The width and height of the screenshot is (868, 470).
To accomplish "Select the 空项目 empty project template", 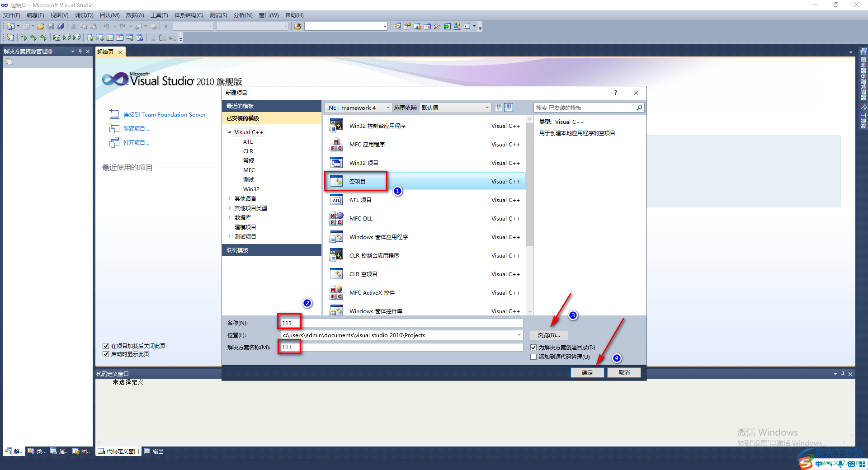I will pyautogui.click(x=424, y=181).
